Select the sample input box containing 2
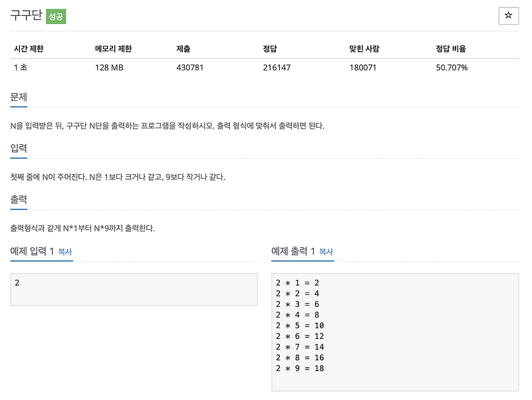This screenshot has width=532, height=400. point(133,288)
